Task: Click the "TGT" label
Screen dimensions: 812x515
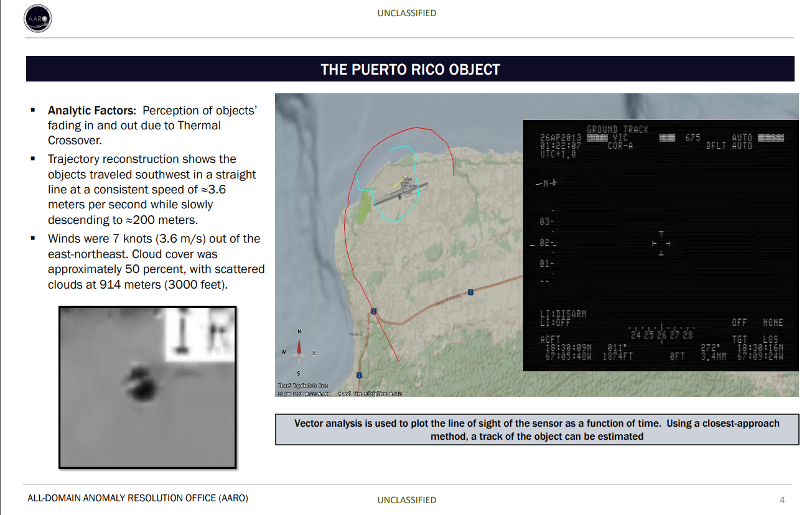Action: pyautogui.click(x=739, y=340)
